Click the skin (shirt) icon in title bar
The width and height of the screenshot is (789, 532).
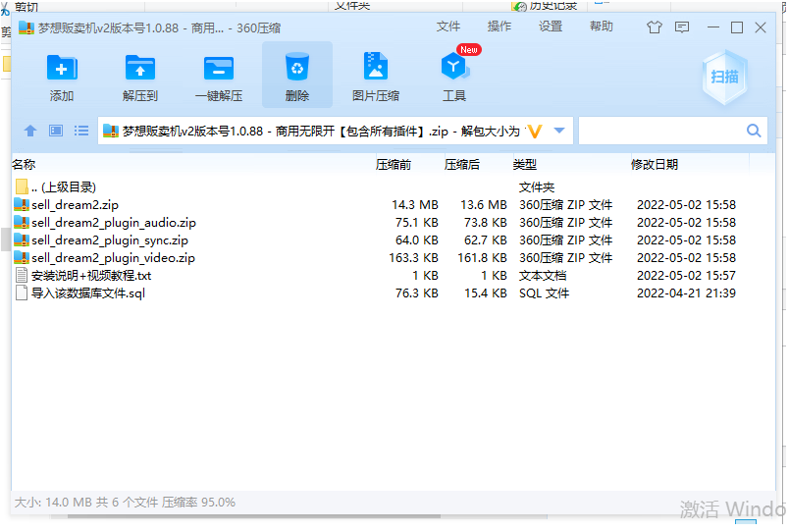655,27
